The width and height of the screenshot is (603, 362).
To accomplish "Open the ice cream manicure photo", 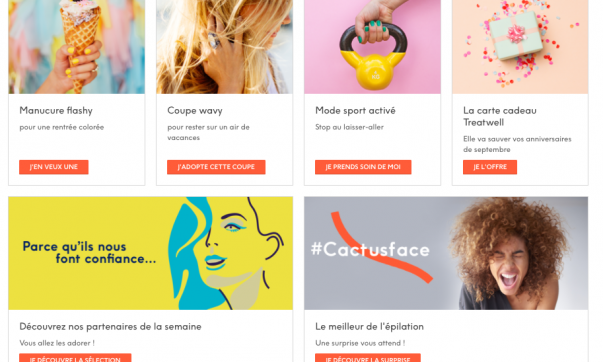I will pos(77,47).
